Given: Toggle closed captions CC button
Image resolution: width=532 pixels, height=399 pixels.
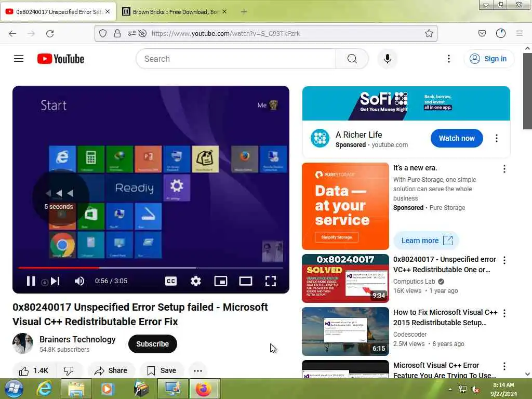Looking at the screenshot, I should click(170, 281).
